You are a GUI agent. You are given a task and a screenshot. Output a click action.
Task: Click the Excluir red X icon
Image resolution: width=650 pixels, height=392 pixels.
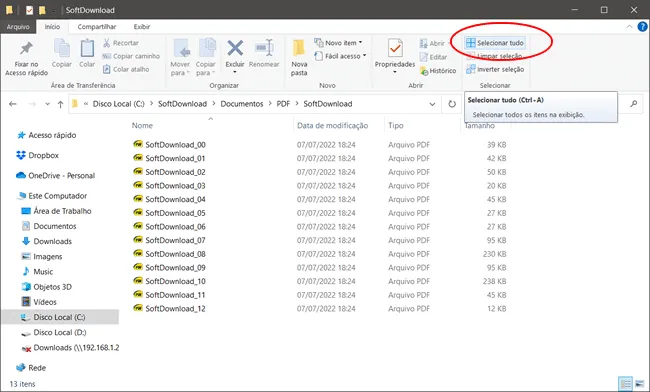tap(235, 48)
